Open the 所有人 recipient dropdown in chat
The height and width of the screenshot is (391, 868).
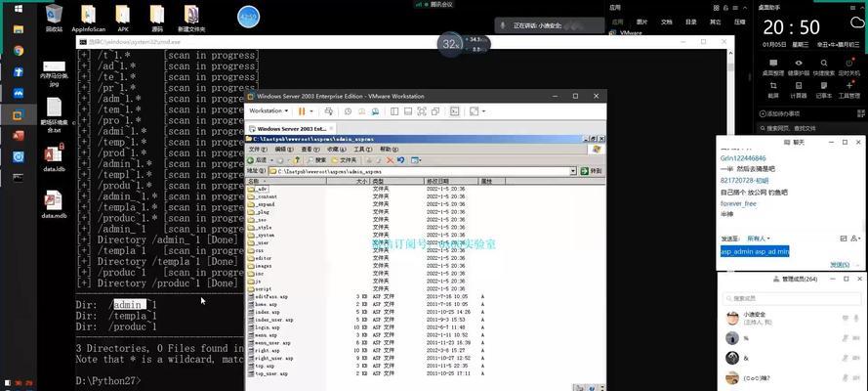[x=759, y=239]
